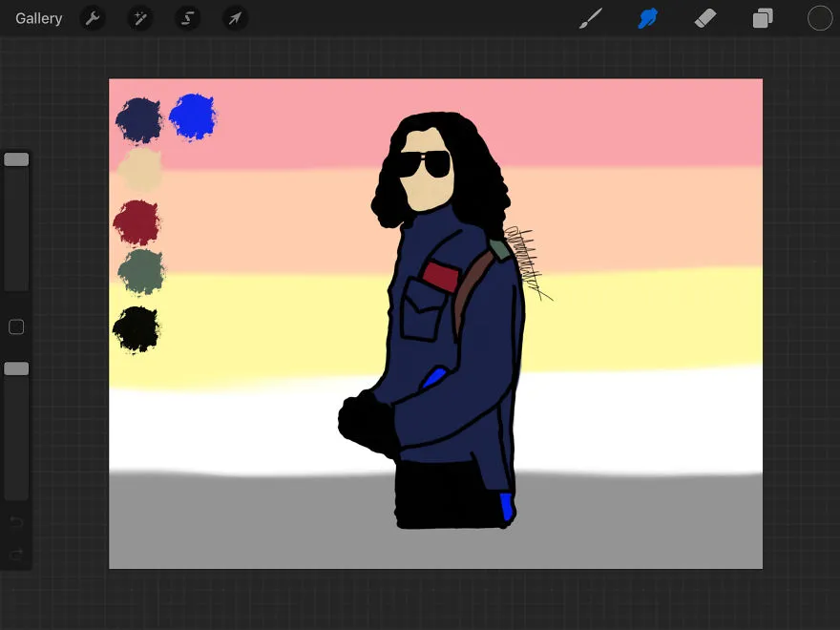Click the brush size slider handle

point(16,159)
